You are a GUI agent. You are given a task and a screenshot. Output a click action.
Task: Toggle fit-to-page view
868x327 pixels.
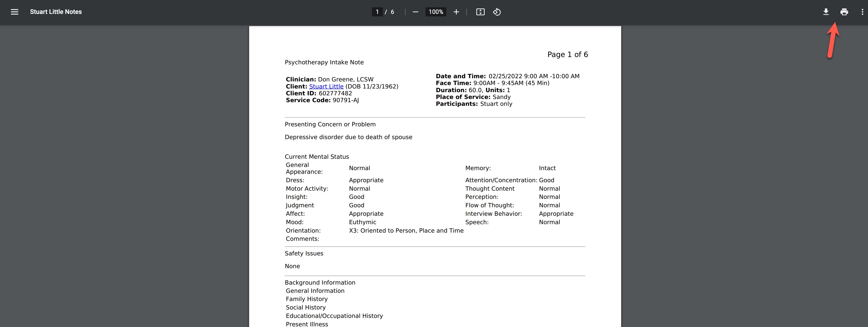tap(480, 12)
